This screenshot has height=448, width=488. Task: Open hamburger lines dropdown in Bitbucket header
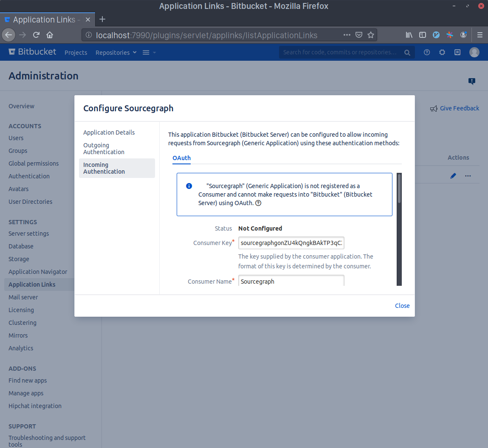pyautogui.click(x=150, y=52)
